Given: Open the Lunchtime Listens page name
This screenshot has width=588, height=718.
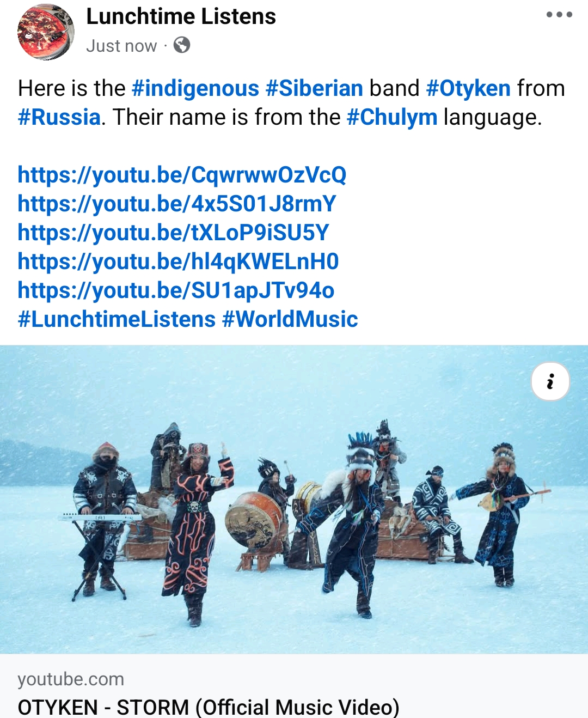Looking at the screenshot, I should click(181, 16).
